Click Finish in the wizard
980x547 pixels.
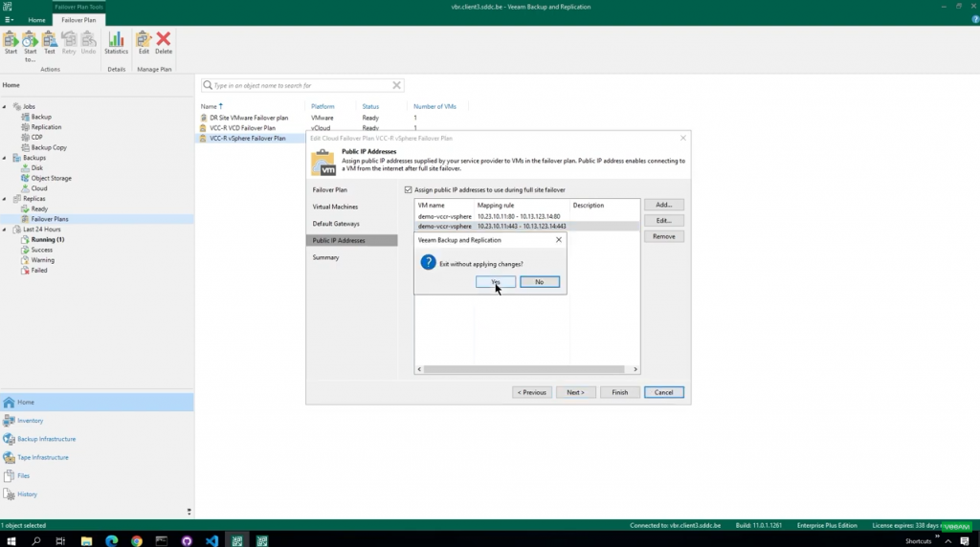(x=620, y=393)
